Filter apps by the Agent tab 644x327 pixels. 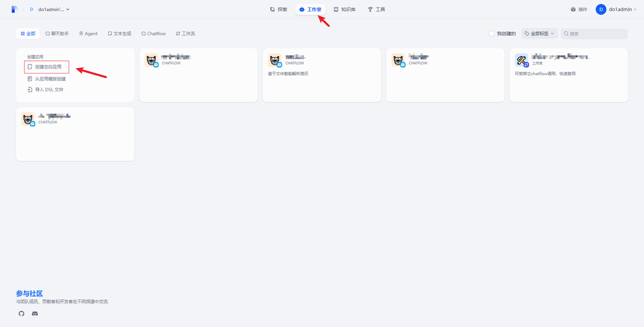point(88,34)
